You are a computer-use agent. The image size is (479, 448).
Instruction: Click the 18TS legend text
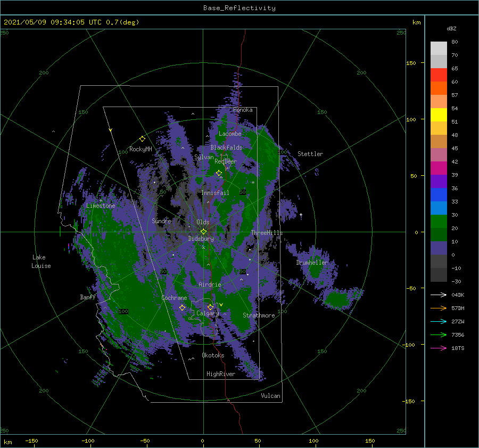click(x=458, y=348)
